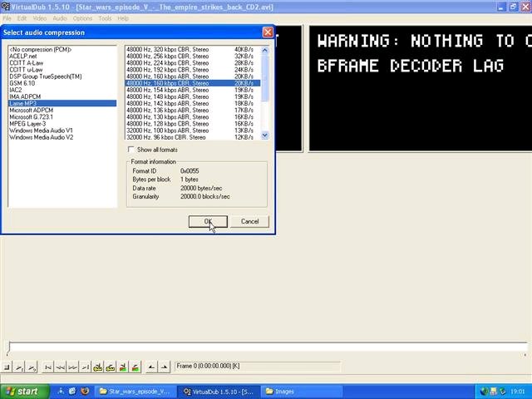
Task: Go to next keyframe button
Action: (x=110, y=367)
